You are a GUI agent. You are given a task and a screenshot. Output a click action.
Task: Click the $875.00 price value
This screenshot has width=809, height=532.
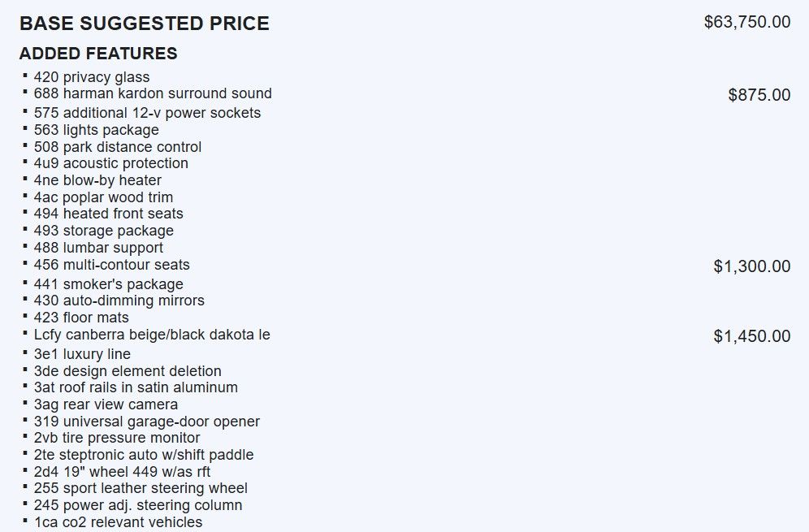pyautogui.click(x=759, y=95)
